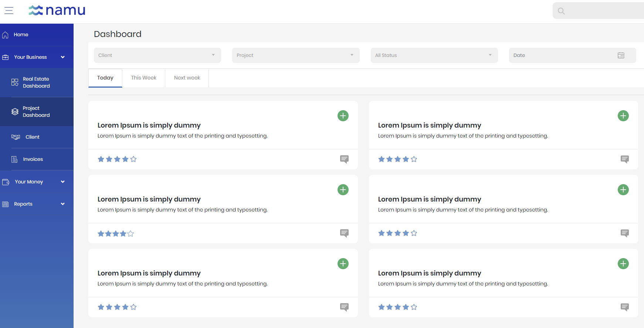Image resolution: width=644 pixels, height=328 pixels.
Task: Open comments on the bottom-left card
Action: pos(344,307)
